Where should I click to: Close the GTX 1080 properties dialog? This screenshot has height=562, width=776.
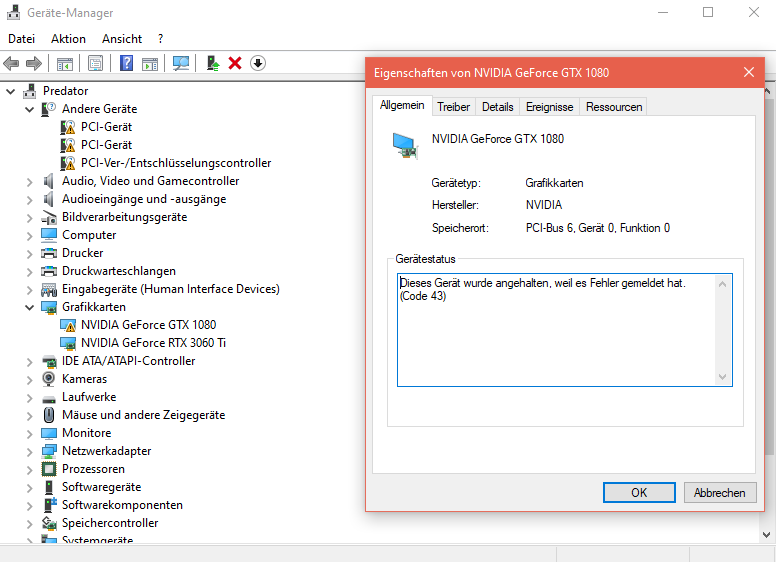(x=749, y=72)
